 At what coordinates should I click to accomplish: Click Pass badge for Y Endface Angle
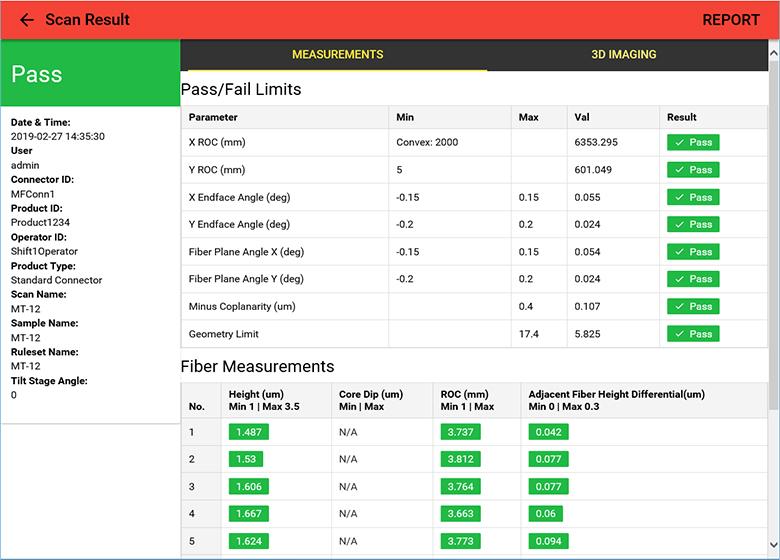[x=693, y=224]
